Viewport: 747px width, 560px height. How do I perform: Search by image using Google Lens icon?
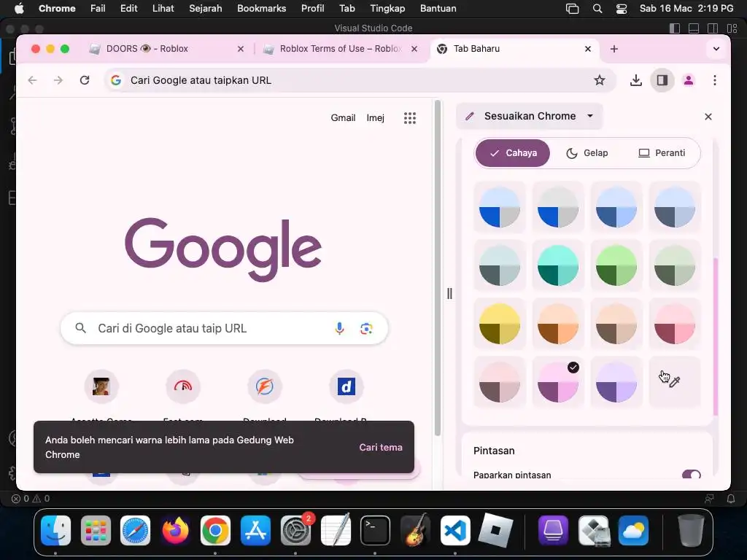tap(366, 328)
